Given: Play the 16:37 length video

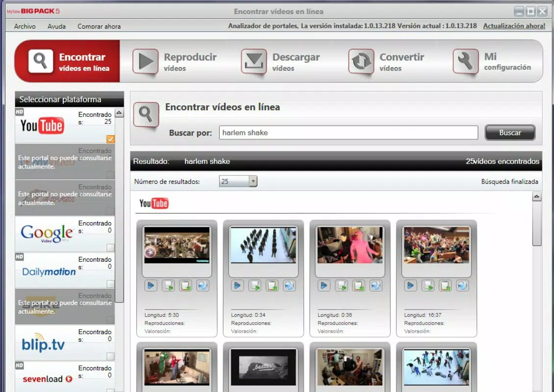Looking at the screenshot, I should [410, 285].
